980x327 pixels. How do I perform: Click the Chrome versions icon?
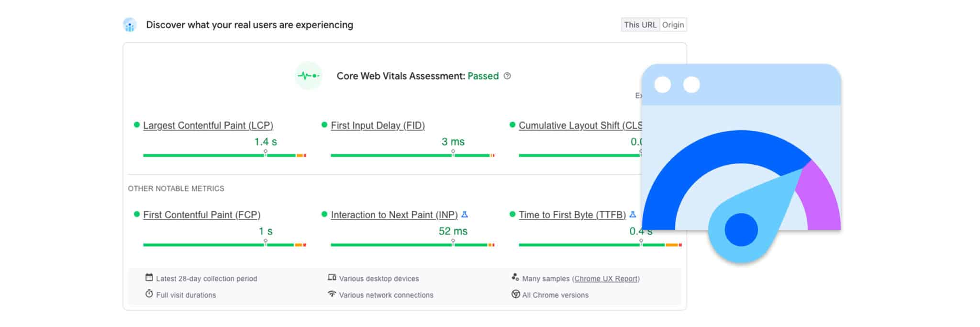point(515,294)
